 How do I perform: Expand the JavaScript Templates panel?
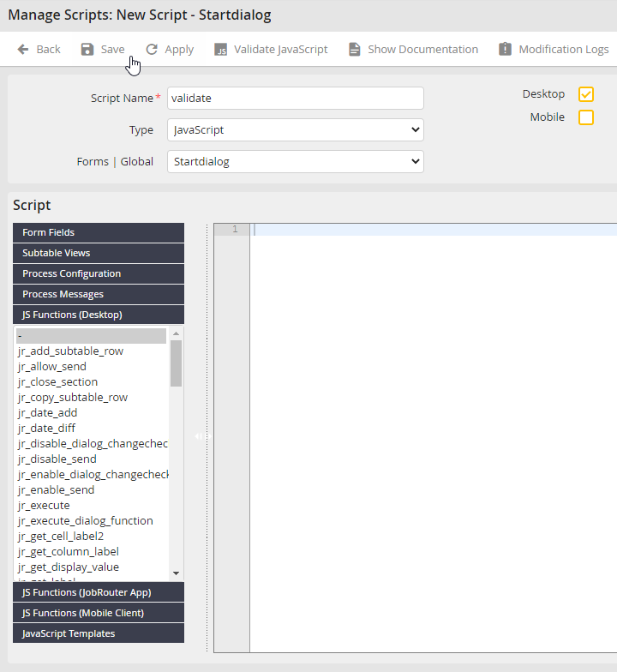point(99,633)
